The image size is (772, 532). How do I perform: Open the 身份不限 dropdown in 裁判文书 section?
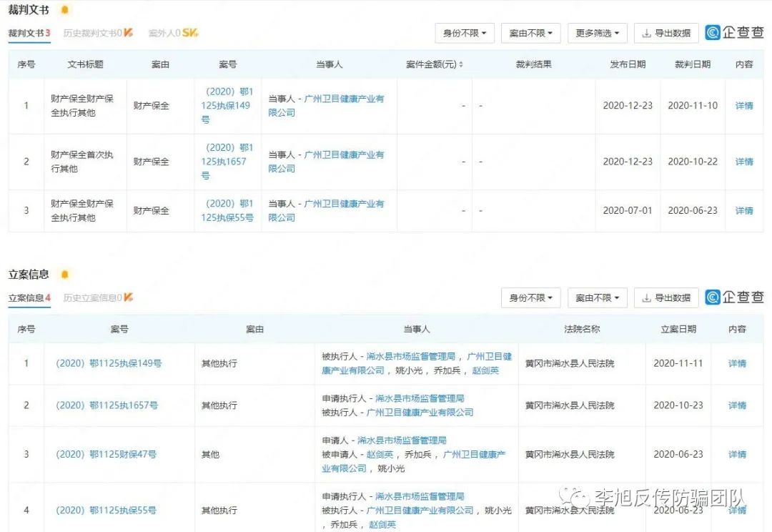465,33
